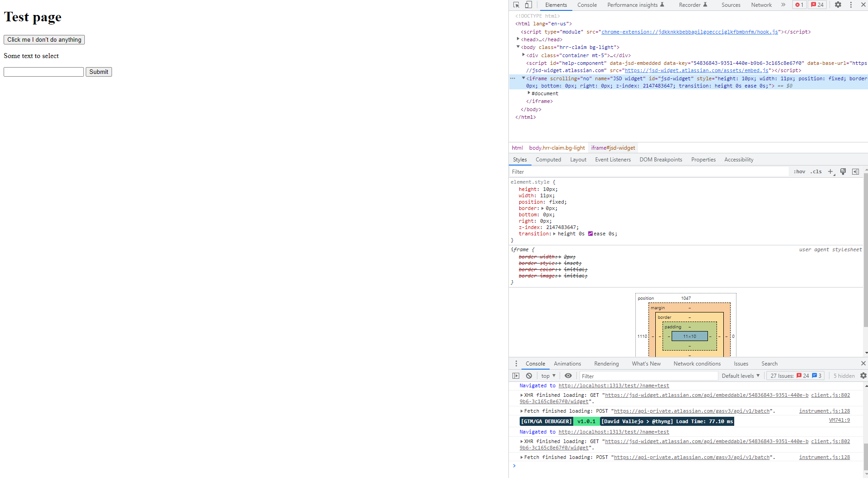Expand the #document node in iframe
The height and width of the screenshot is (478, 868).
click(529, 93)
